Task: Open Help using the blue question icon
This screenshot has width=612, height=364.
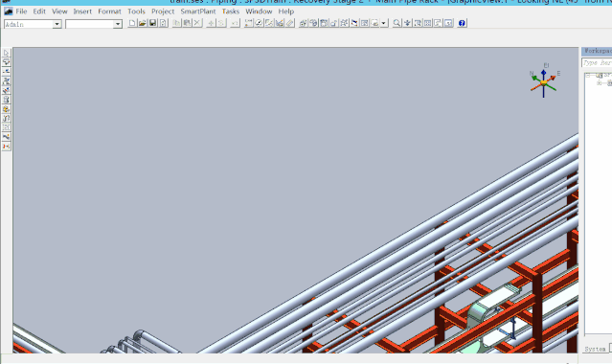Action: (x=462, y=23)
